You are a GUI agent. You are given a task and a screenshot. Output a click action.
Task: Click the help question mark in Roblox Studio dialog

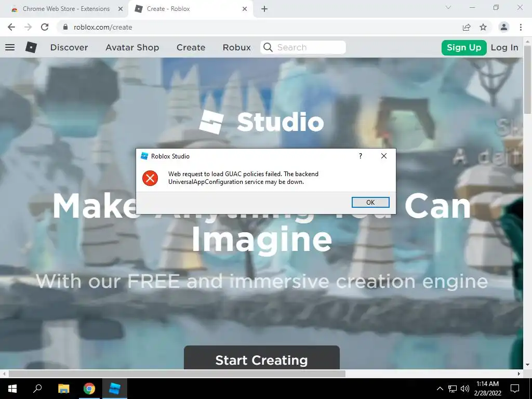[361, 156]
